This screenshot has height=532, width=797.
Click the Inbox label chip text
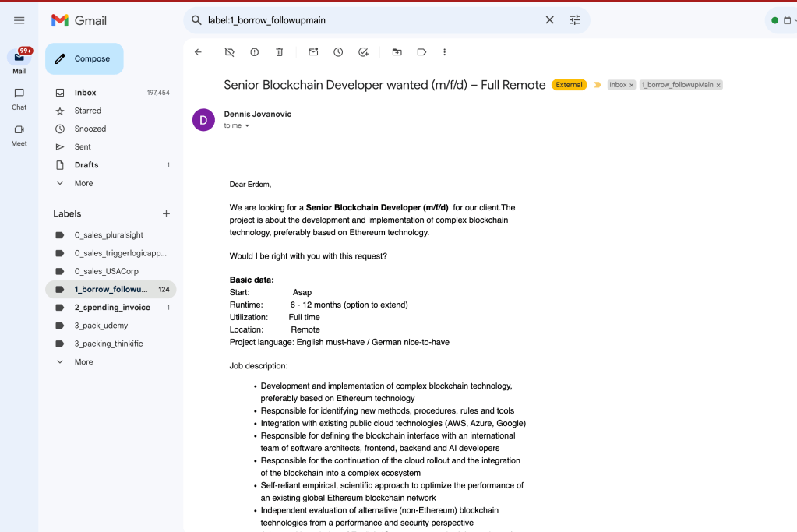tap(618, 85)
